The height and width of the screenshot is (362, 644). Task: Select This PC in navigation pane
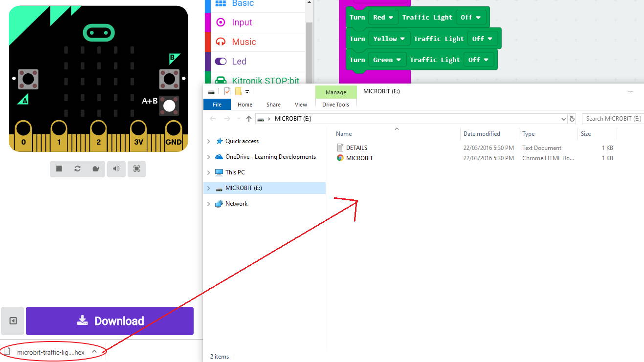pyautogui.click(x=235, y=172)
